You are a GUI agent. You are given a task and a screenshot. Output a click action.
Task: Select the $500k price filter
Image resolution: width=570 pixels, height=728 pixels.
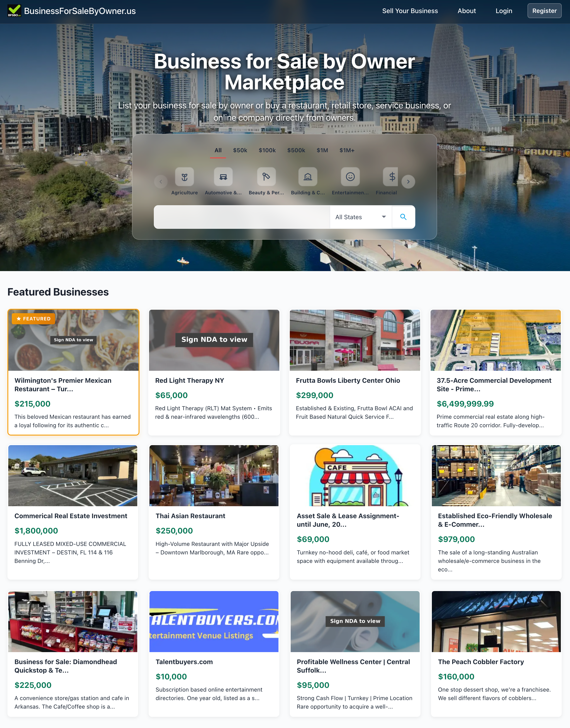(296, 150)
